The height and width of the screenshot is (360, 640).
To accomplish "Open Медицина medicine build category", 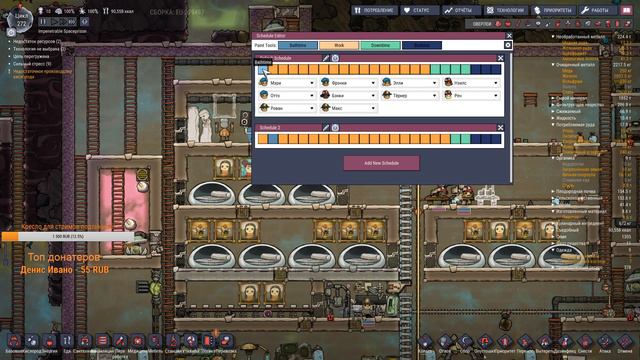I will (x=138, y=341).
